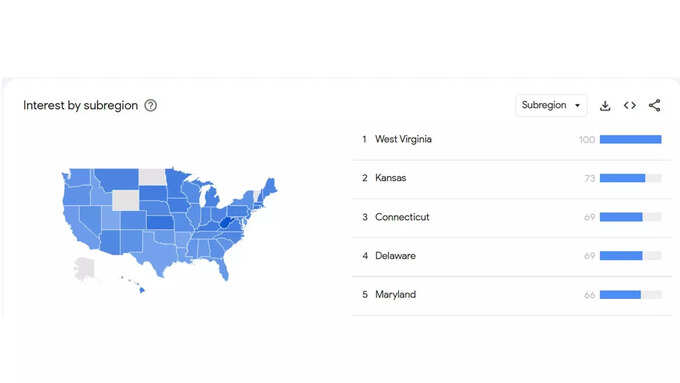Click the Subregion dropdown arrow

(577, 106)
